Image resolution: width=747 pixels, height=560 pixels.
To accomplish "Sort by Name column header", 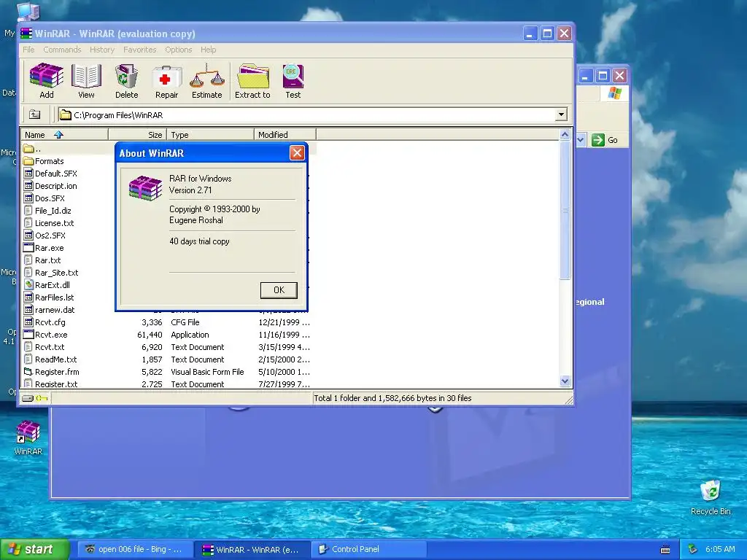I will click(65, 135).
